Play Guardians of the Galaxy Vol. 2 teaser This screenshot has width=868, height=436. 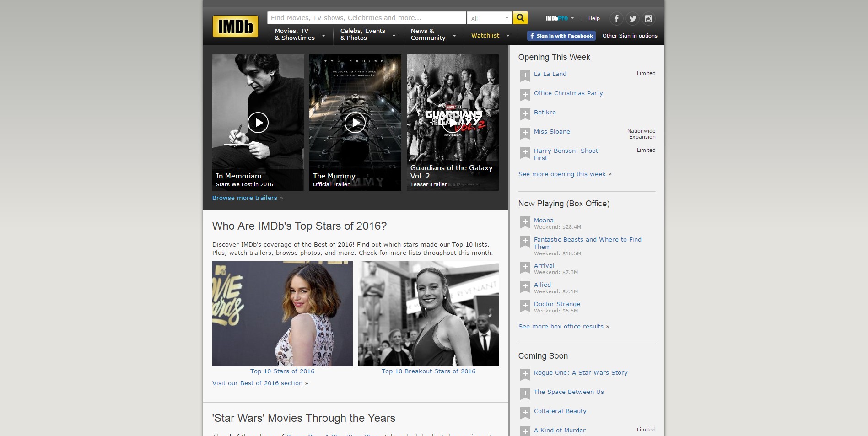click(x=452, y=123)
